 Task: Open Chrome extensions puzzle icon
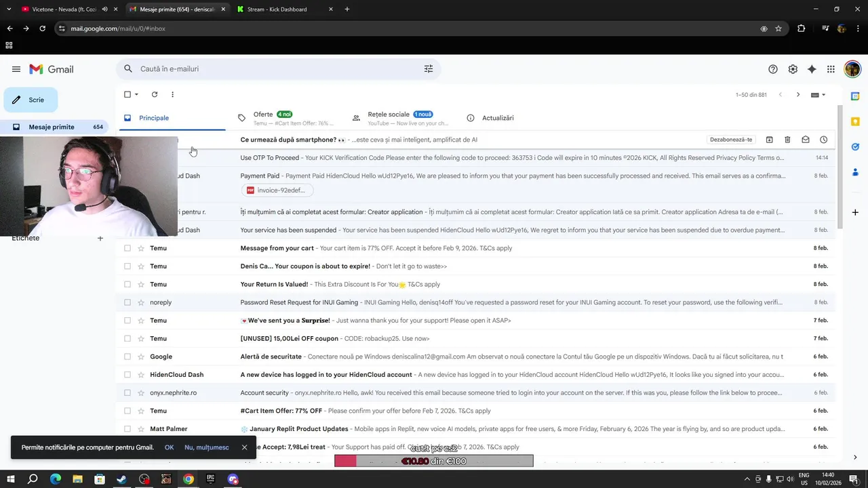click(802, 28)
